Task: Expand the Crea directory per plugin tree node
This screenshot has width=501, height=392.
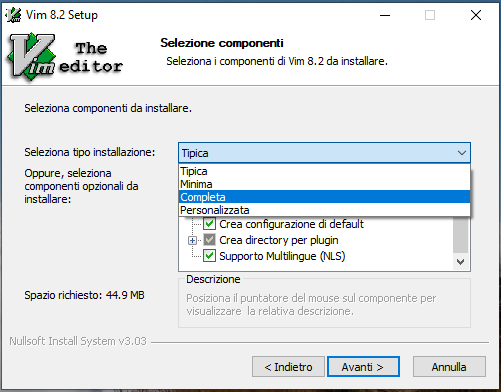Action: (192, 240)
